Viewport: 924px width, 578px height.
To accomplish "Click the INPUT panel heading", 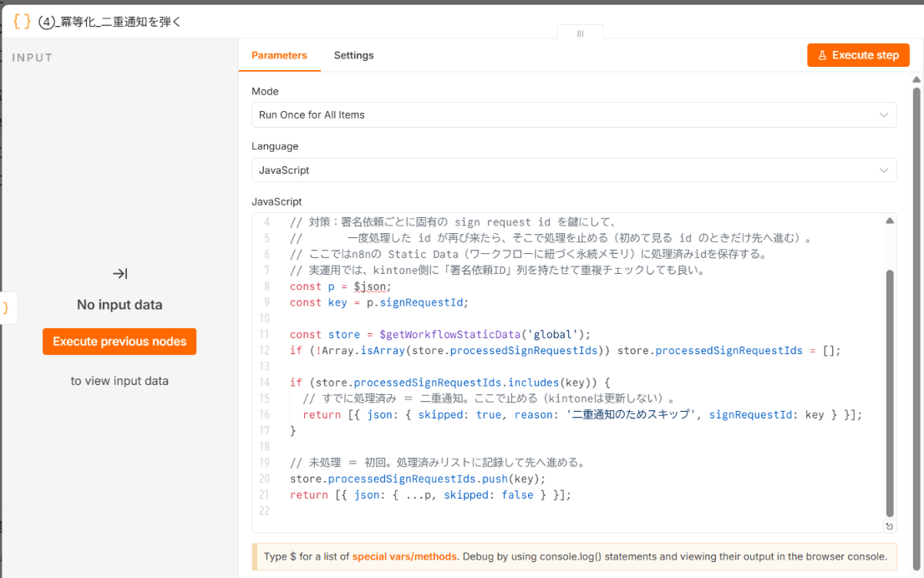I will click(33, 58).
